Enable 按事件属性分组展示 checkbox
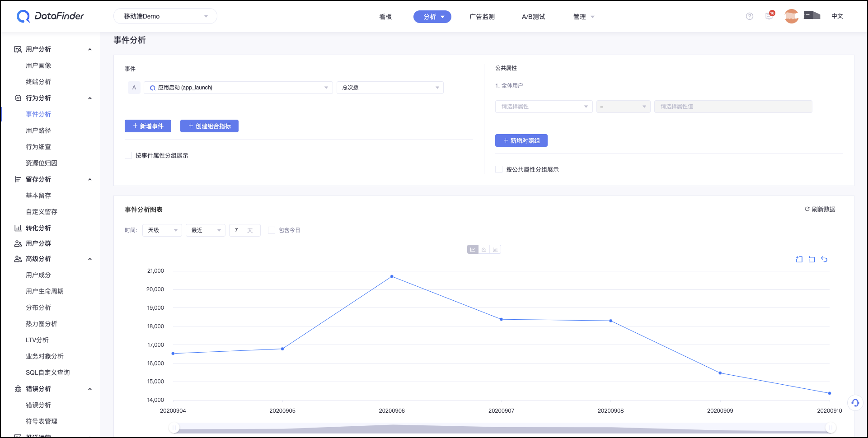Screen dimensions: 868x438 point(128,155)
